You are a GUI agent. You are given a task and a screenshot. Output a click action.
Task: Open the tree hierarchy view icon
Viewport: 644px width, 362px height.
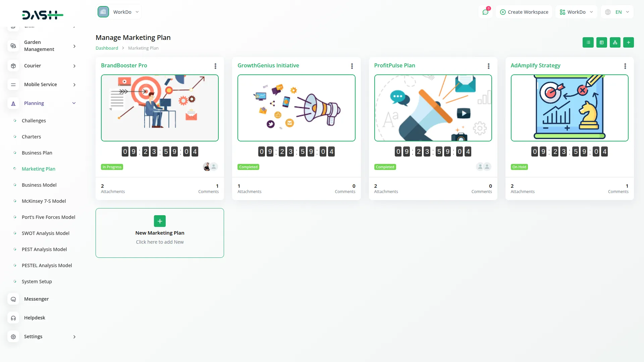coord(615,43)
